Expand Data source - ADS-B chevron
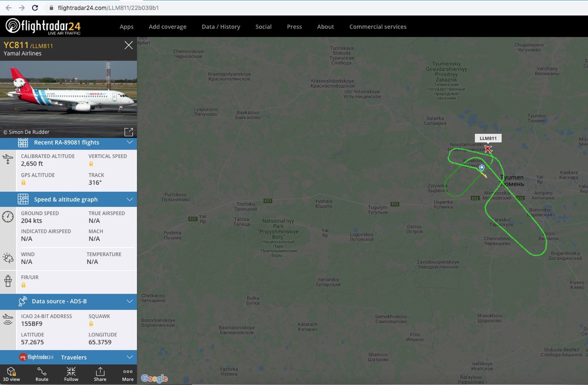 point(130,301)
